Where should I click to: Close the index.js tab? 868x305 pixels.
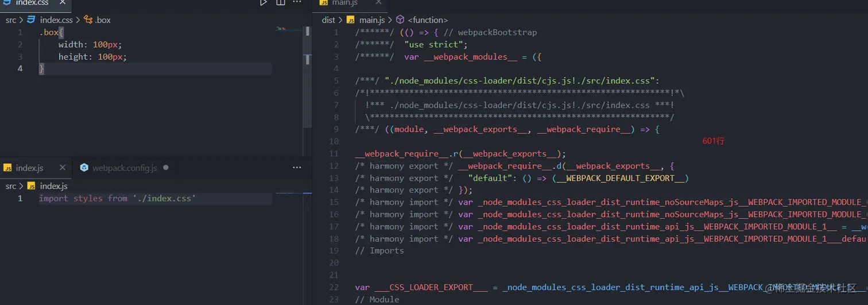tap(62, 168)
